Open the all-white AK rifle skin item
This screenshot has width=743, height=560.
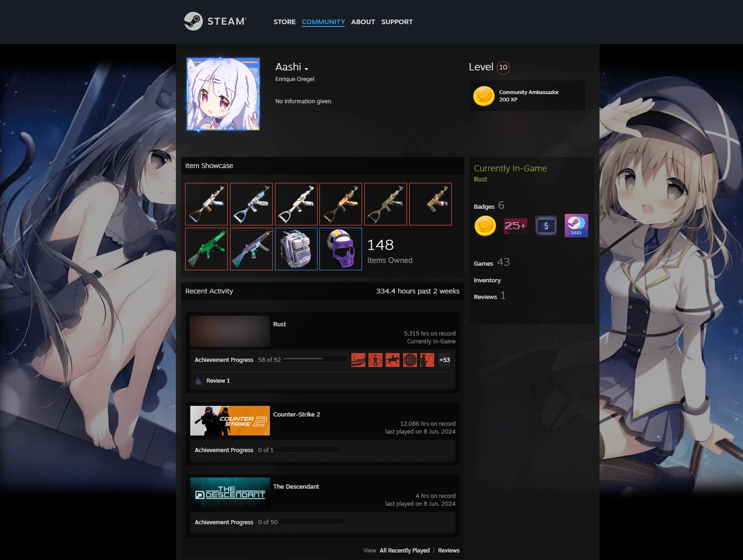pos(296,204)
